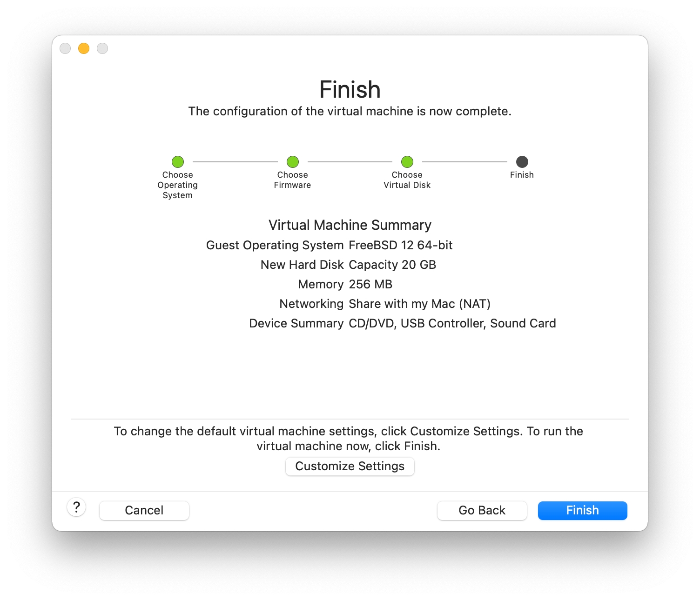Click the gray close window button

click(x=65, y=48)
